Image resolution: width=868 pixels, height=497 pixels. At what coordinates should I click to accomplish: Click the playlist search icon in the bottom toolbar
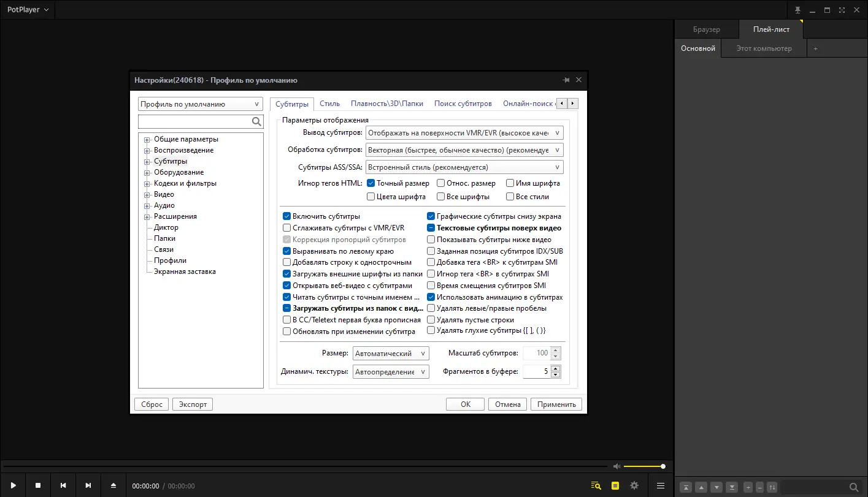(596, 485)
